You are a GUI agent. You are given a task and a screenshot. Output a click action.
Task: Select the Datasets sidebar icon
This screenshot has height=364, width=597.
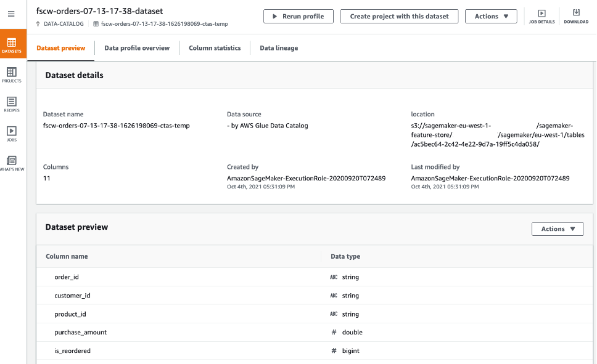[x=12, y=45]
